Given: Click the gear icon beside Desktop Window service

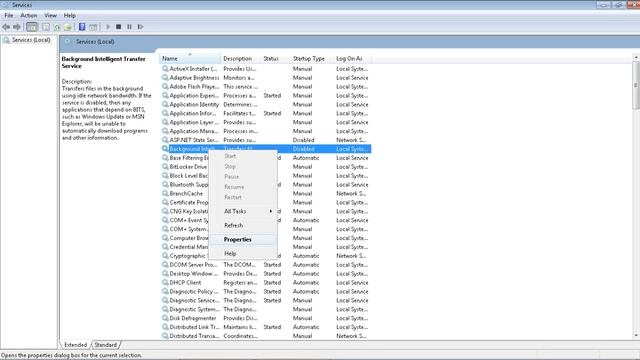Looking at the screenshot, I should (x=165, y=273).
